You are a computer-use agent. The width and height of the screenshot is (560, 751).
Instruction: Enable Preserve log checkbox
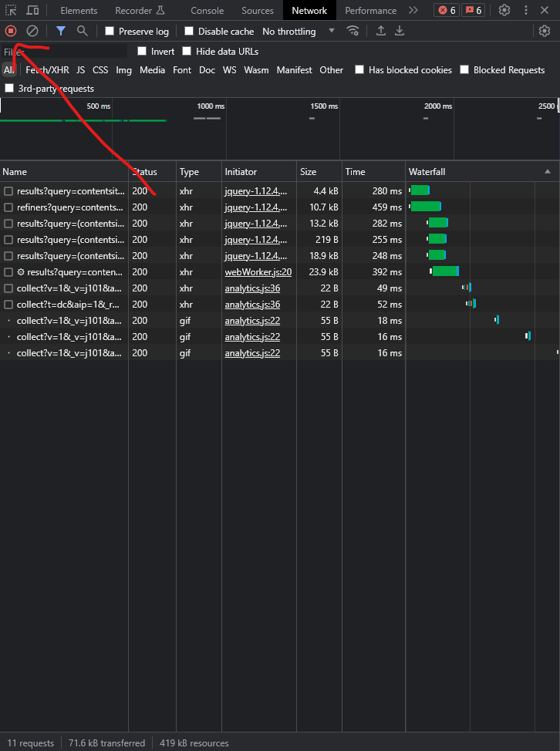pos(110,31)
